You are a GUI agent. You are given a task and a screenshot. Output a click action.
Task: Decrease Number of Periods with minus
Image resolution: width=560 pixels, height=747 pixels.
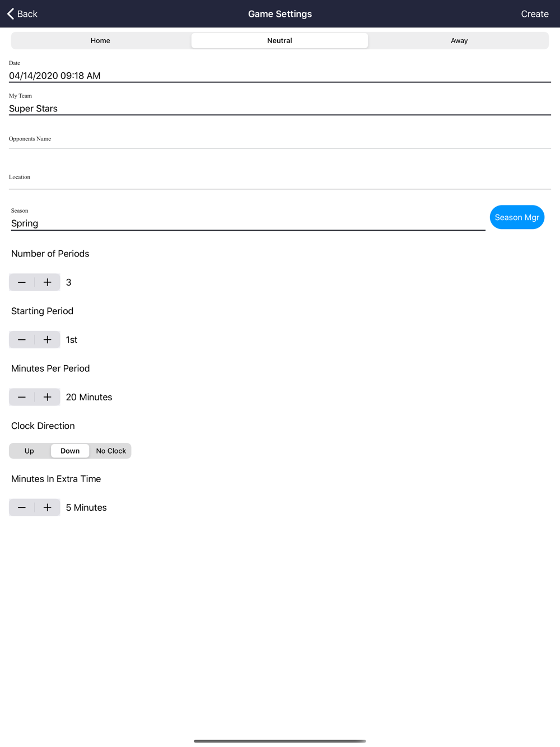(22, 282)
